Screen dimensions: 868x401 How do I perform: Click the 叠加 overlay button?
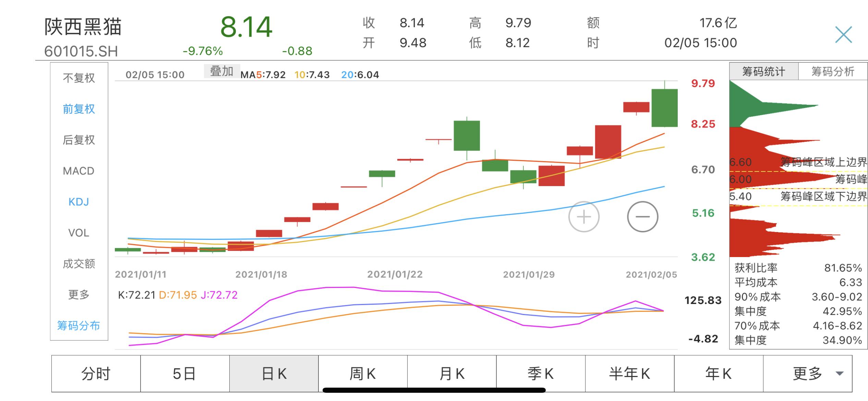point(221,71)
